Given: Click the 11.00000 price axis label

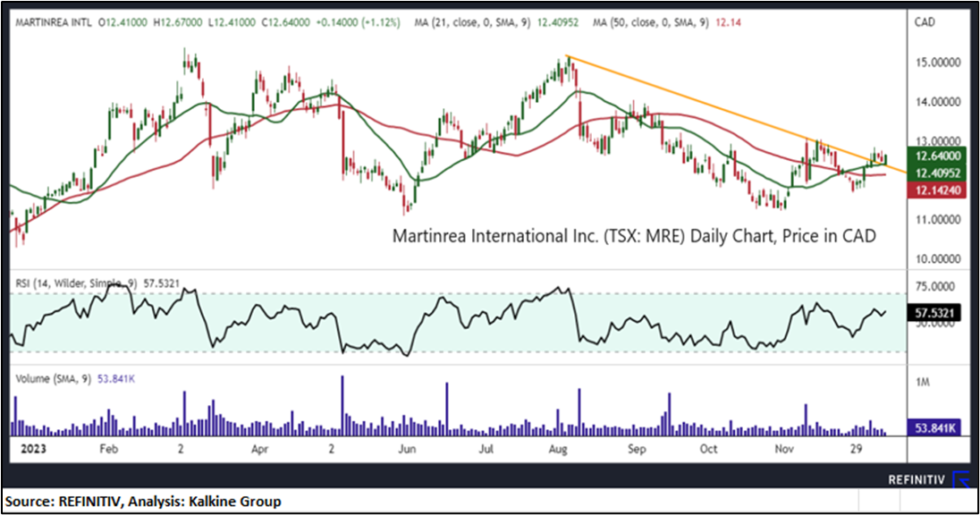Looking at the screenshot, I should coord(938,220).
